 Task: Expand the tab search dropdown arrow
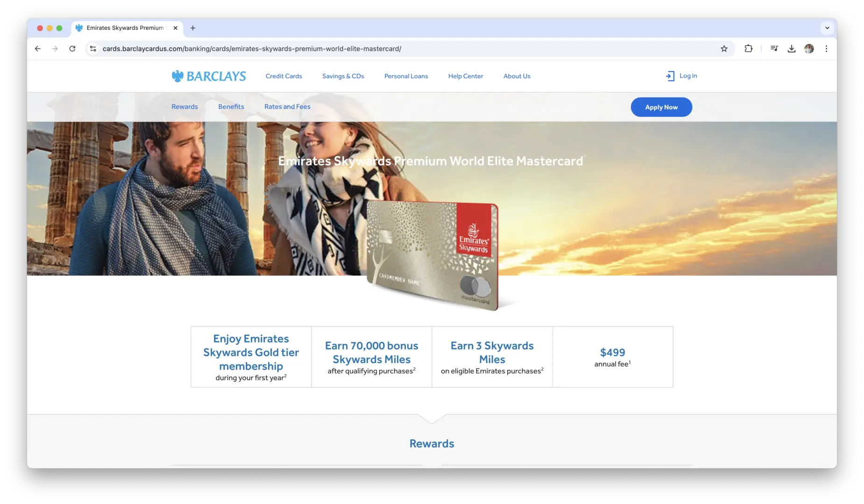coord(827,28)
